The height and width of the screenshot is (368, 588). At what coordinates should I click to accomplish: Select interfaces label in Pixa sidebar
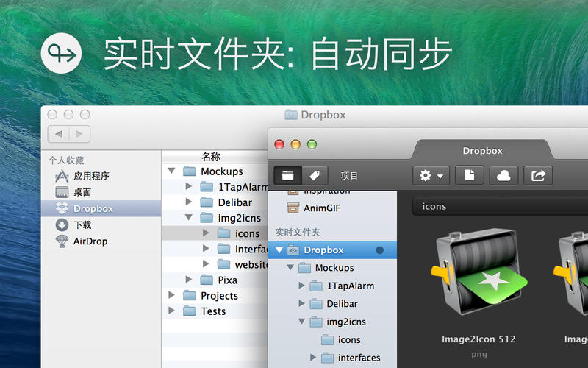pyautogui.click(x=359, y=358)
